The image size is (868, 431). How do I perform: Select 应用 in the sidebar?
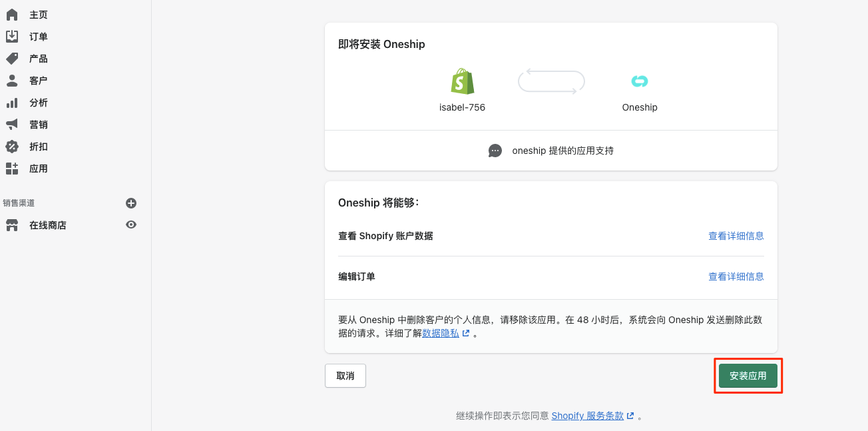point(39,169)
